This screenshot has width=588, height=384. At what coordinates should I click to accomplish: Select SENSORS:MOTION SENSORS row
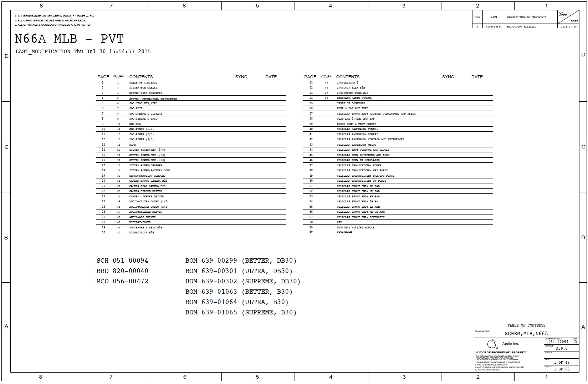[x=191, y=176]
